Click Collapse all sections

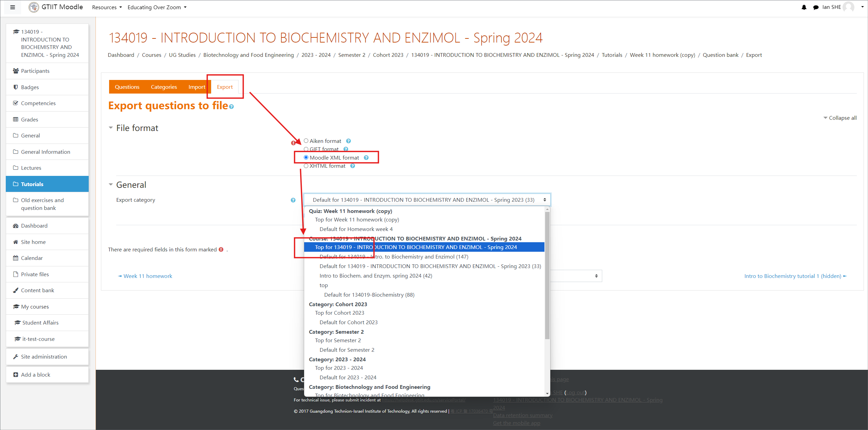click(840, 118)
